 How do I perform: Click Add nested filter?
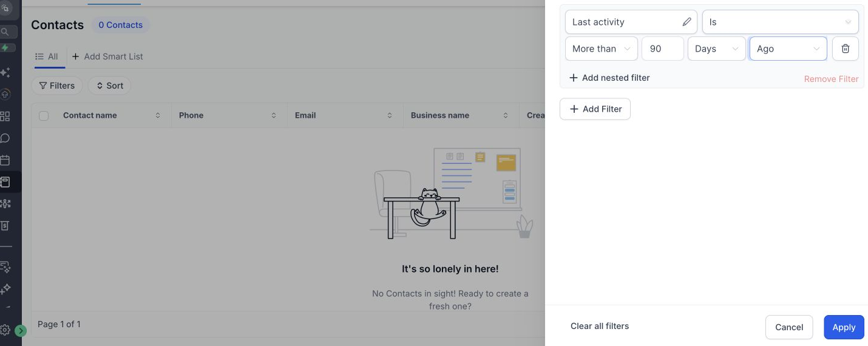tap(609, 78)
